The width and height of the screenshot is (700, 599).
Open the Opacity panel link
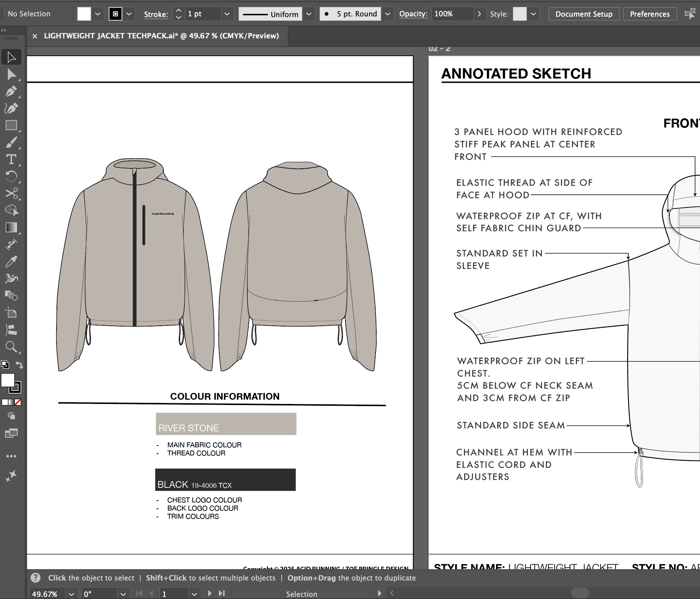(413, 14)
